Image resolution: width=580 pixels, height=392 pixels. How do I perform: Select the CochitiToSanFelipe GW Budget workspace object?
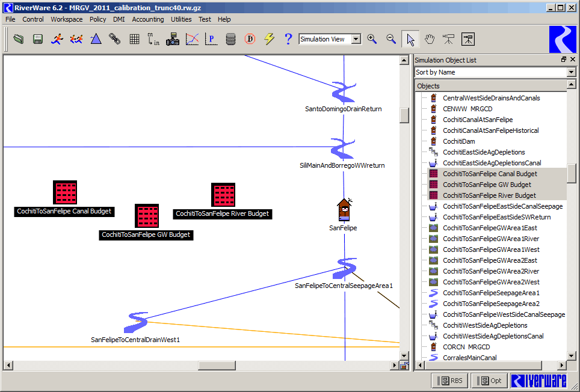pos(147,216)
